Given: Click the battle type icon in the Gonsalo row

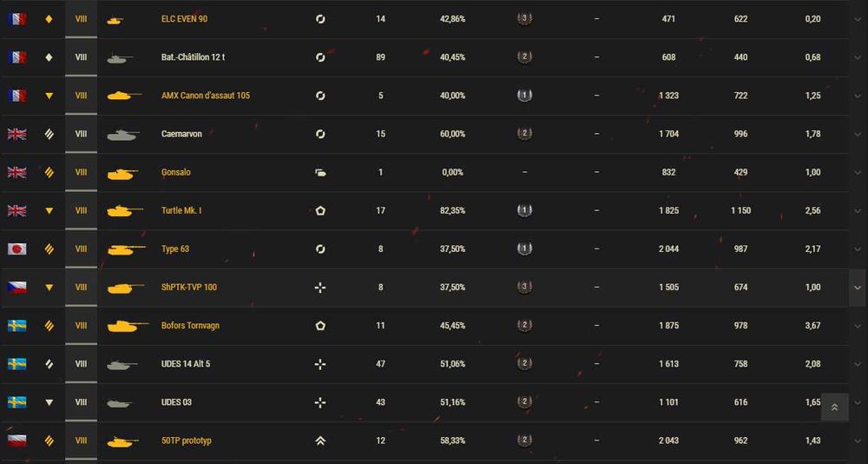Looking at the screenshot, I should pos(320,172).
